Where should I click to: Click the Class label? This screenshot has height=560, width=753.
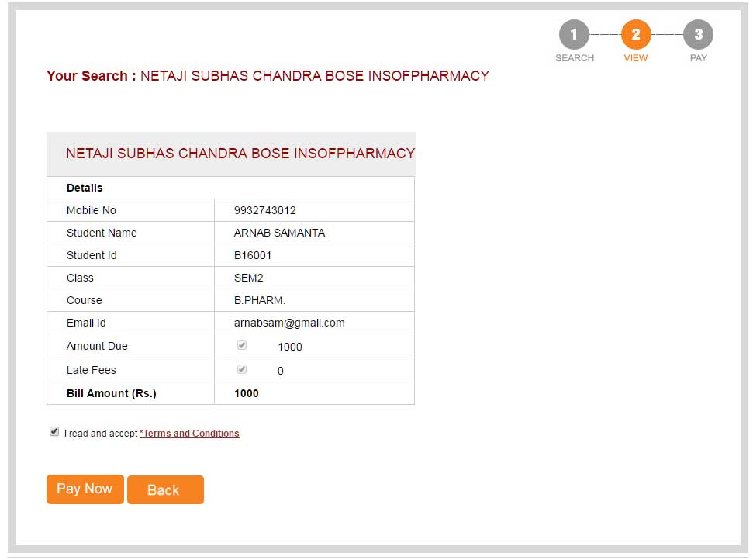point(80,278)
